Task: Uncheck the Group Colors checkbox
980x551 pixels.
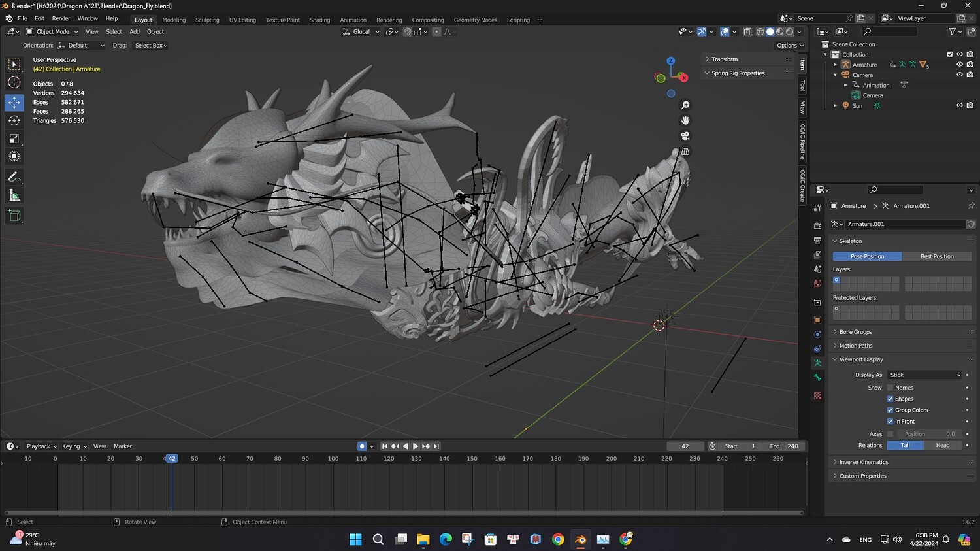Action: point(890,410)
